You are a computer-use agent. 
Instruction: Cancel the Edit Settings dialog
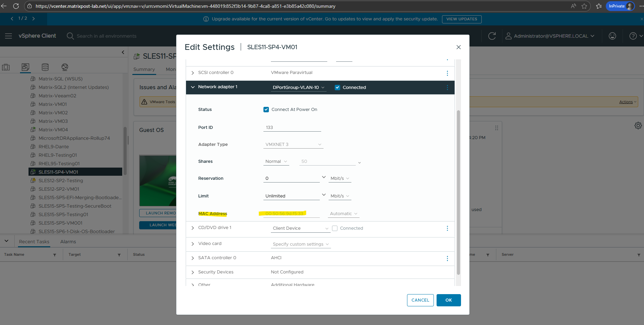click(x=420, y=300)
